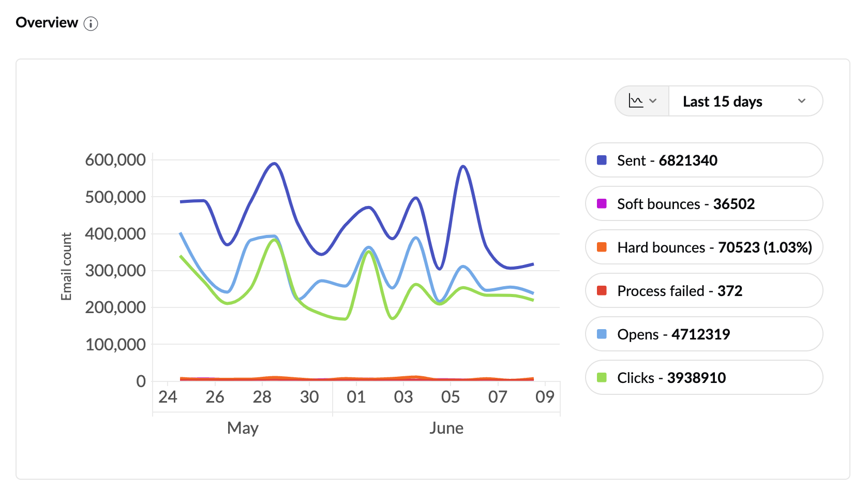Screen dimensions: 868x502
Task: Toggle the Sent series legend
Action: click(x=704, y=160)
